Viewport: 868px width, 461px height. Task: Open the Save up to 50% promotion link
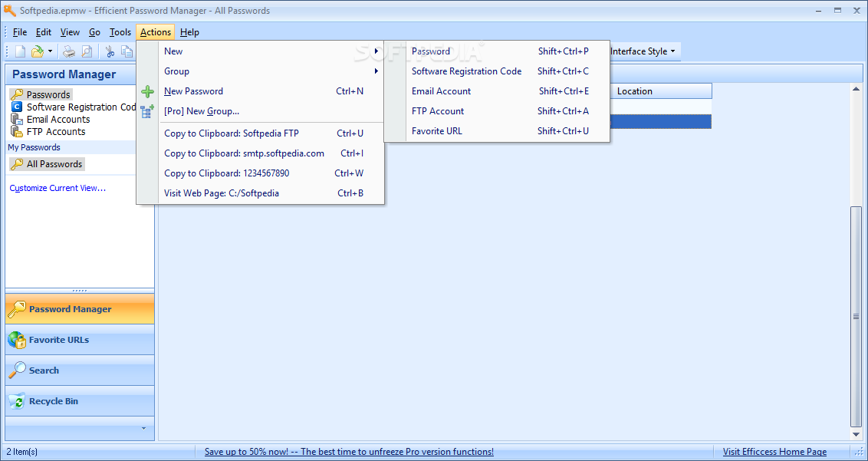[x=349, y=452]
